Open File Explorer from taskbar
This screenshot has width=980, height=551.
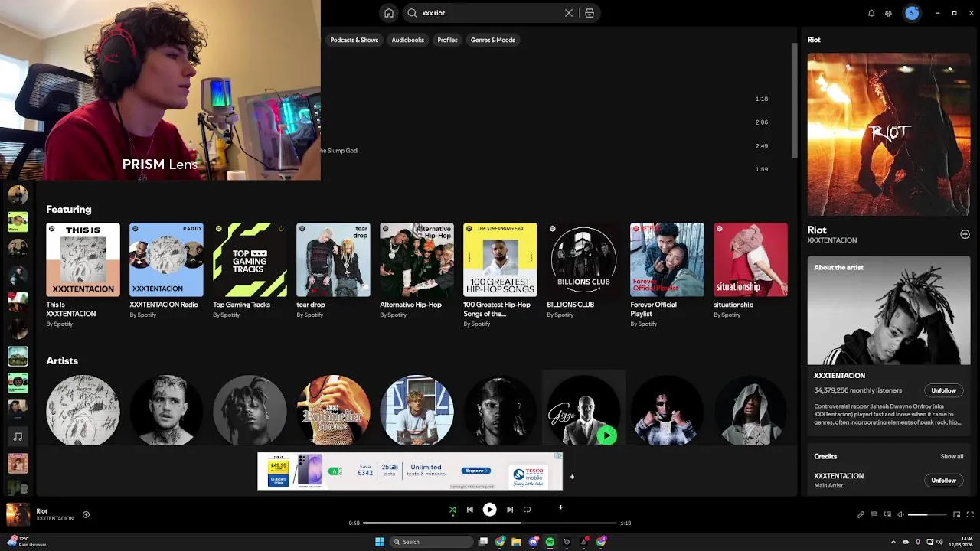point(517,542)
